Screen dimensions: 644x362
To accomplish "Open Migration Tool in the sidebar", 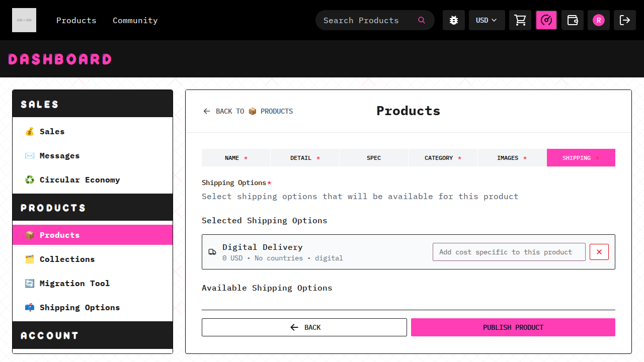I will click(93, 284).
